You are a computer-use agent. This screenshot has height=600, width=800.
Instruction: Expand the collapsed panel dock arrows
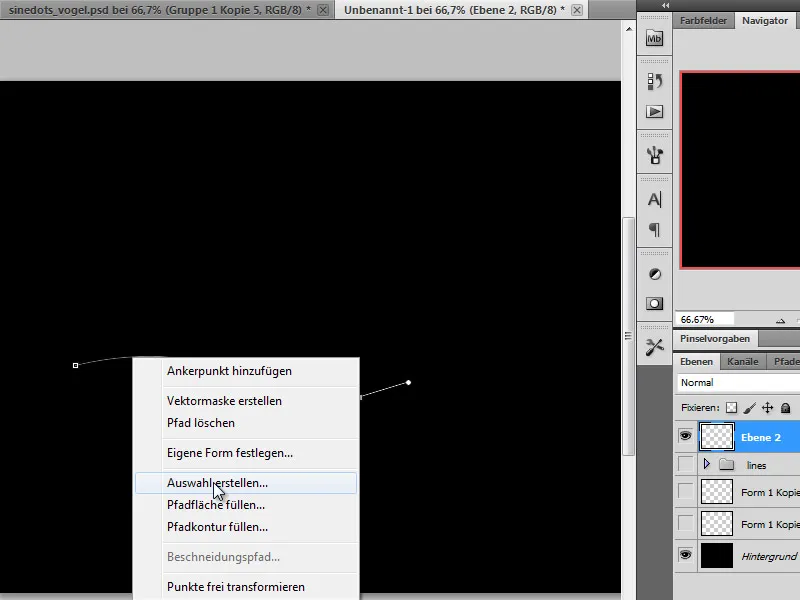pyautogui.click(x=665, y=5)
